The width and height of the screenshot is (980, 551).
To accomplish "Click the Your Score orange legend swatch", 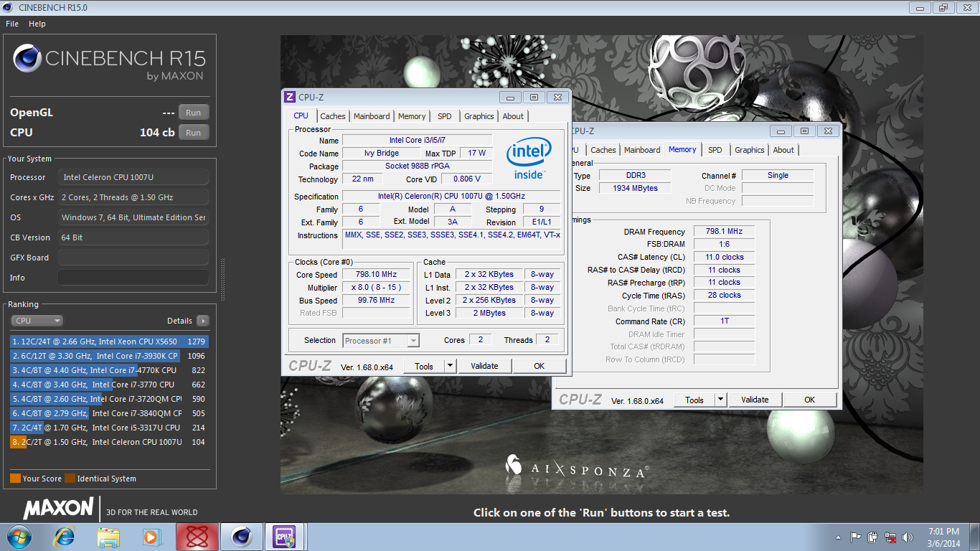I will [x=15, y=479].
